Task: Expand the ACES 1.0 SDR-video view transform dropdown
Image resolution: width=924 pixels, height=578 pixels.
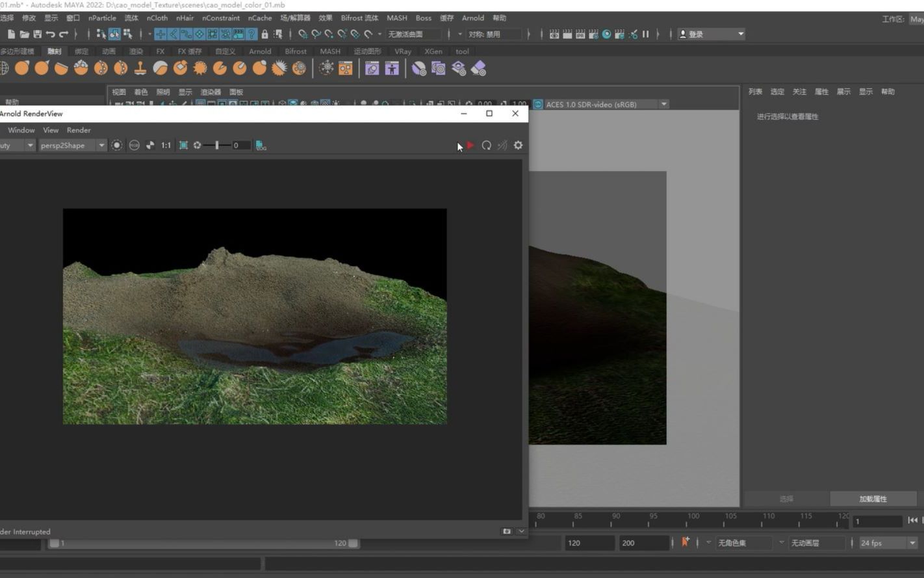Action: [663, 104]
